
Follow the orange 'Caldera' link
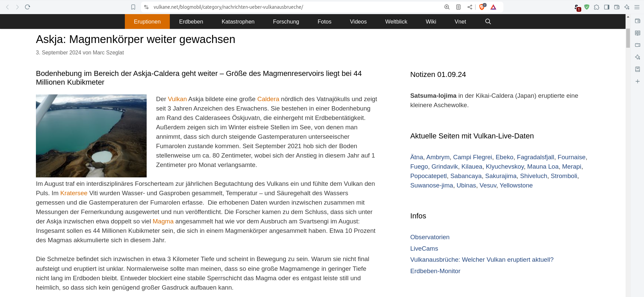(x=268, y=99)
